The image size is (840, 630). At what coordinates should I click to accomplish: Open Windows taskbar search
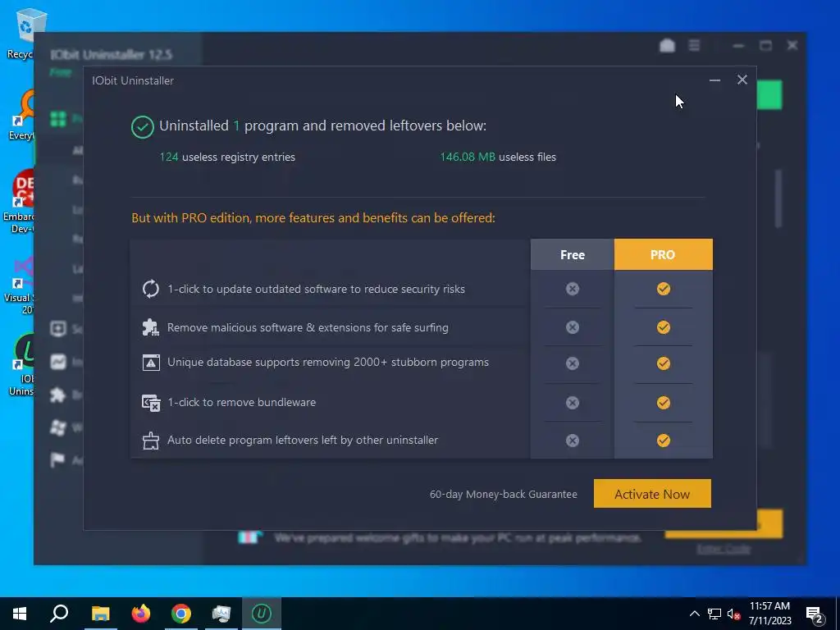point(59,614)
